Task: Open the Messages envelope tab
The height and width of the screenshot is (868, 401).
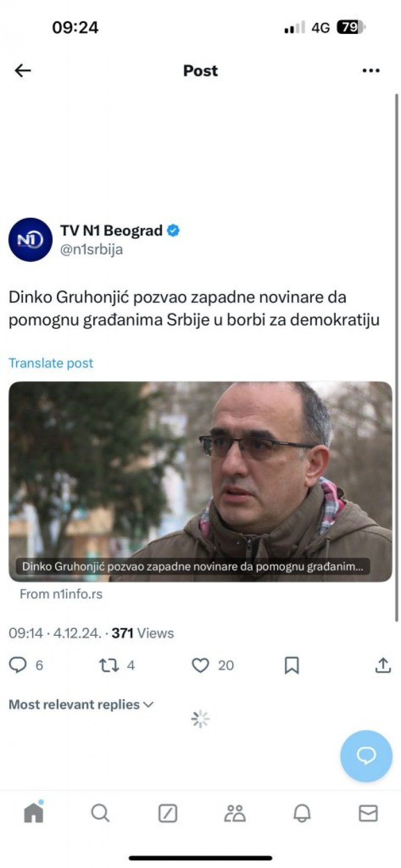Action: (x=368, y=813)
